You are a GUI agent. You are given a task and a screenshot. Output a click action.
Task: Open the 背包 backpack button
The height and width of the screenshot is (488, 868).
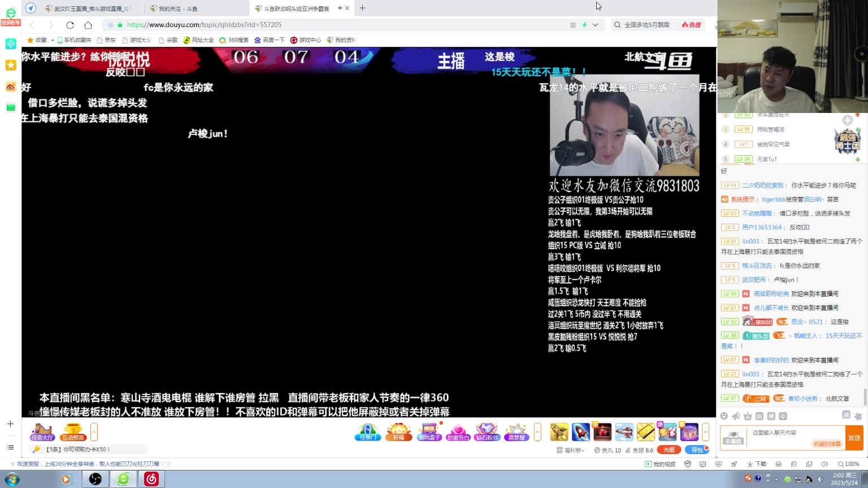(697, 450)
